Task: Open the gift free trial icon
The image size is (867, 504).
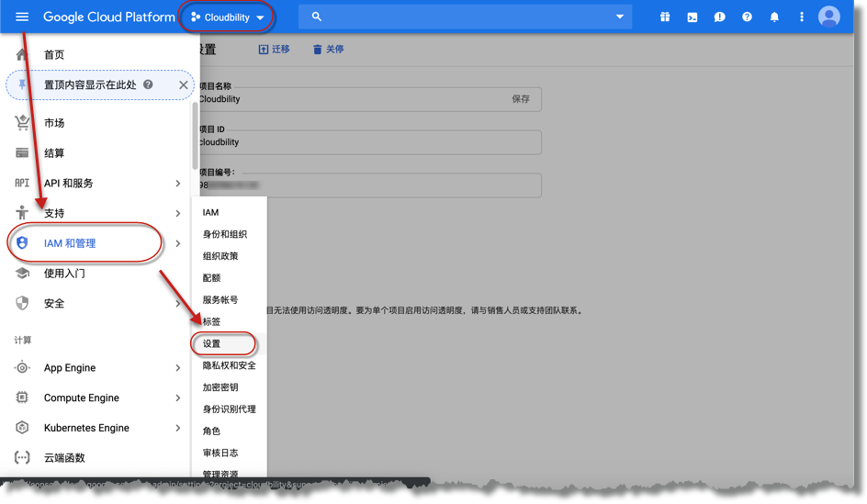Action: tap(665, 17)
